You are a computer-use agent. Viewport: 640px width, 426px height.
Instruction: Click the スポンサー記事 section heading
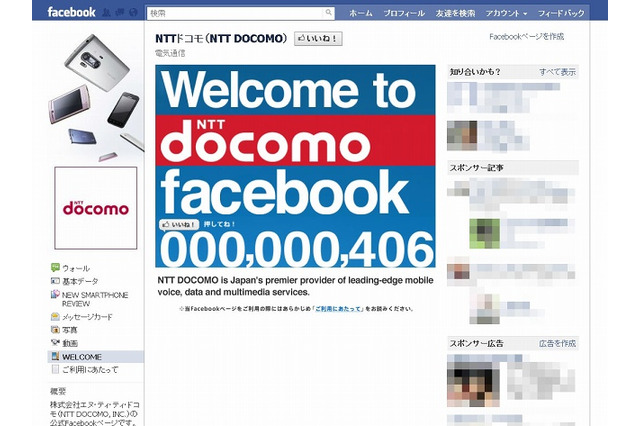click(x=477, y=168)
